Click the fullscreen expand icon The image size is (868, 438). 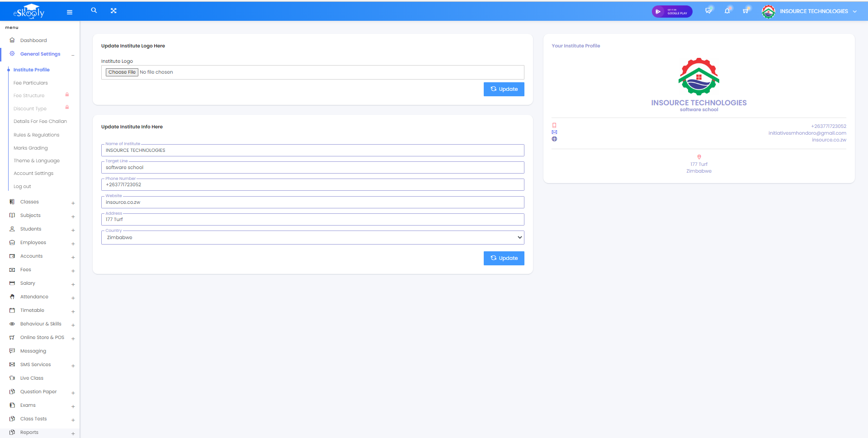tap(113, 11)
